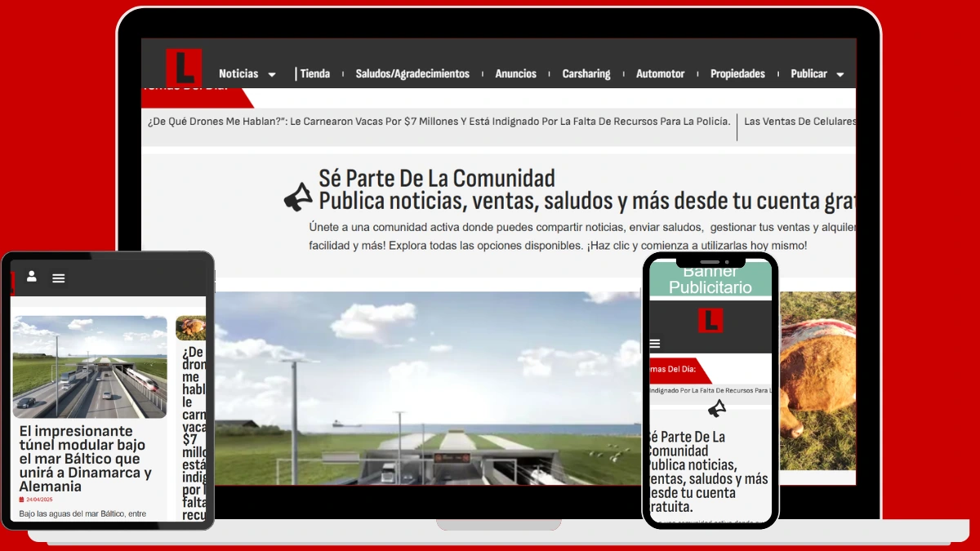Viewport: 980px width, 551px height.
Task: Expand the Publicar dropdown menu
Action: click(808, 73)
